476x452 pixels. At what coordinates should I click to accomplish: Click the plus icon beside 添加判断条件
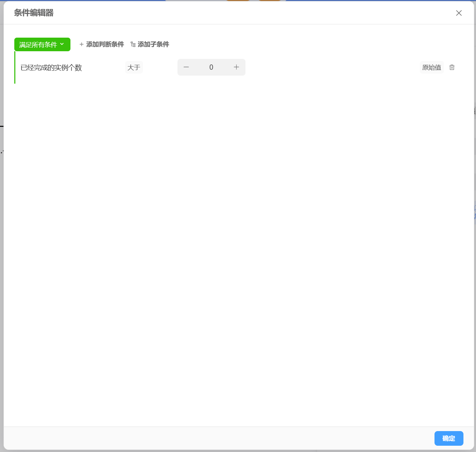82,44
